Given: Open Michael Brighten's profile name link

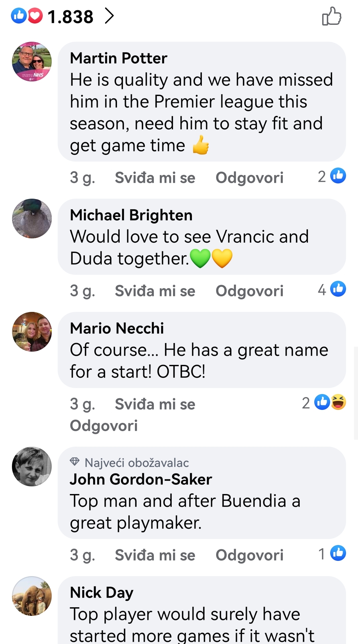Looking at the screenshot, I should pos(131,215).
